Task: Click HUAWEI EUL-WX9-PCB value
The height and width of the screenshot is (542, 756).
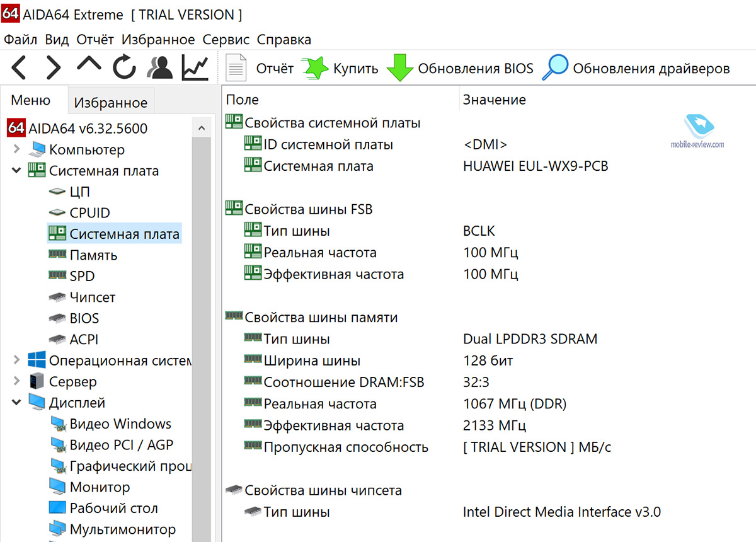Action: coord(535,166)
